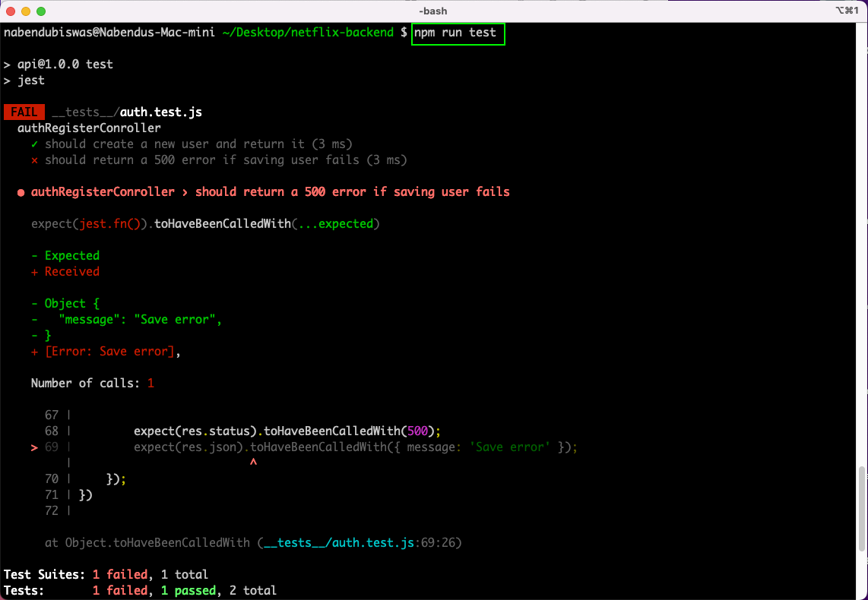This screenshot has width=868, height=600.
Task: Click the '-bash' window title
Action: [433, 11]
